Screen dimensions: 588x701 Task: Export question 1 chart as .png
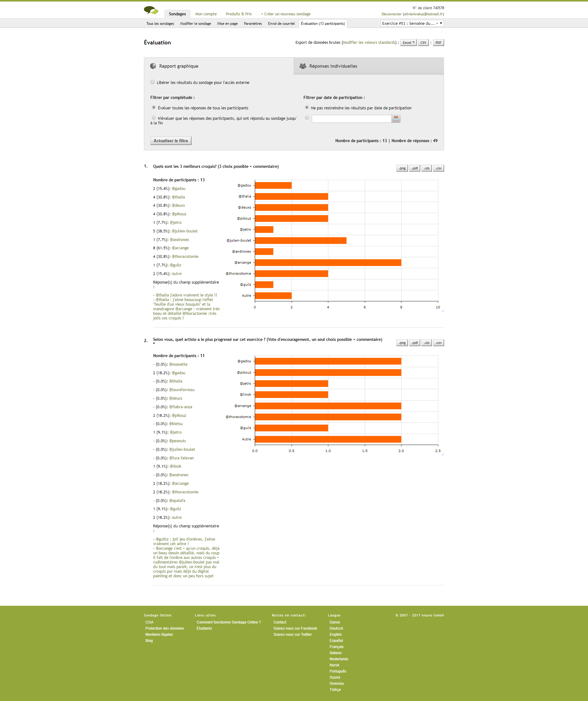point(402,168)
